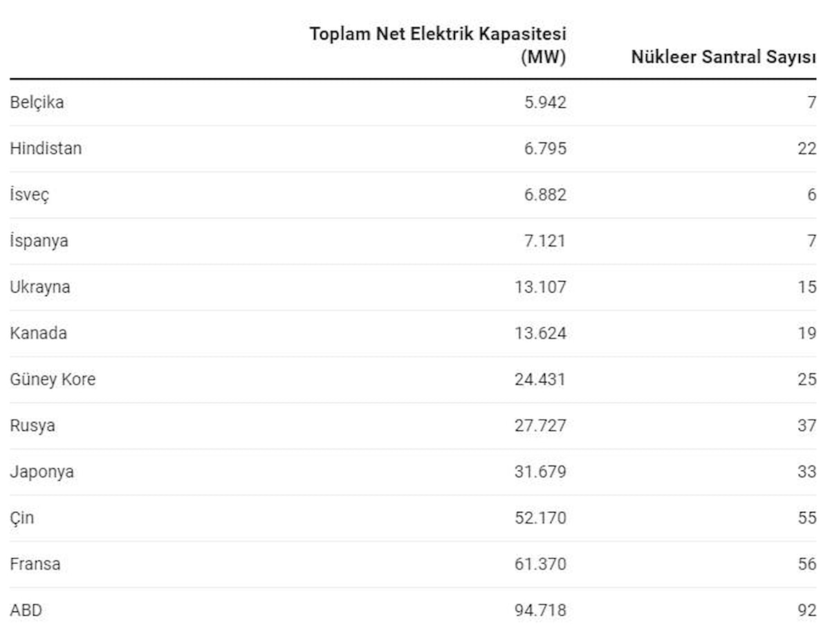Screen dimensions: 830x644
Task: Select Hindistan's plant count of 22
Action: [806, 149]
